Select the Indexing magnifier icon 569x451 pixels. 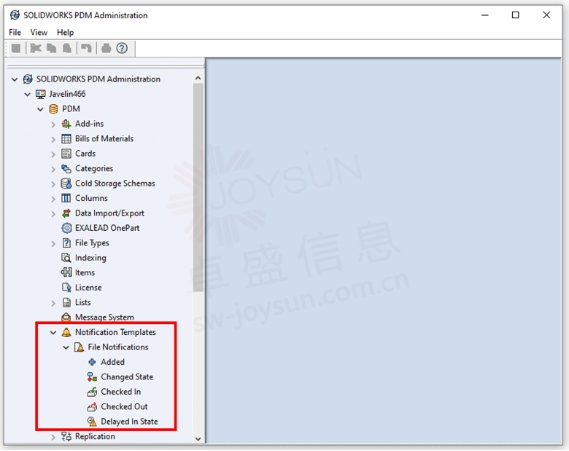(x=66, y=258)
